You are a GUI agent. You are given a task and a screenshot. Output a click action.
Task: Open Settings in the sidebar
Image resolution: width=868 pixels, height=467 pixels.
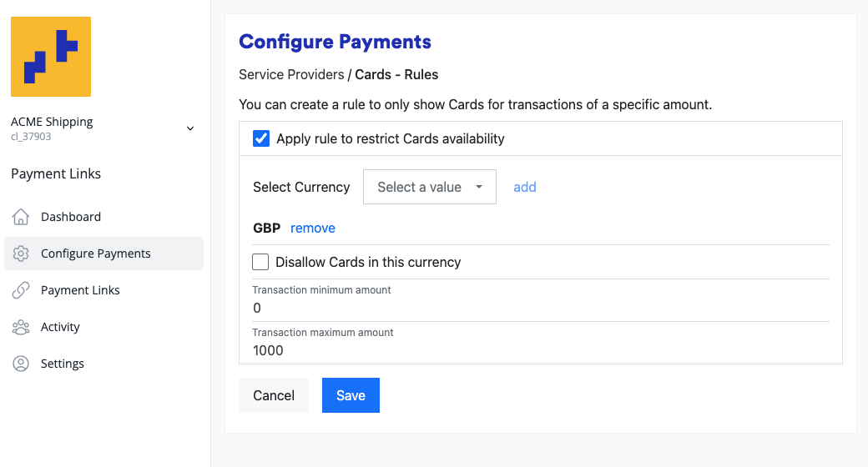[63, 364]
